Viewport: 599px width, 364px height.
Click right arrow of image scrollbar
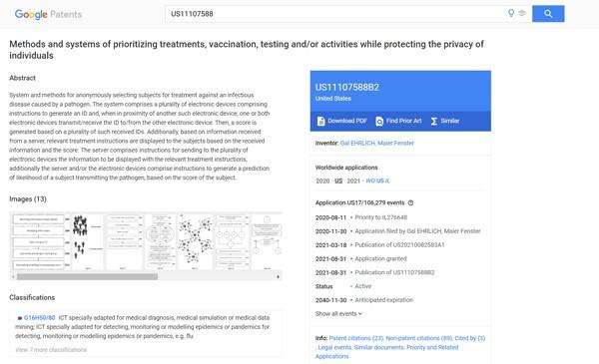tap(278, 276)
